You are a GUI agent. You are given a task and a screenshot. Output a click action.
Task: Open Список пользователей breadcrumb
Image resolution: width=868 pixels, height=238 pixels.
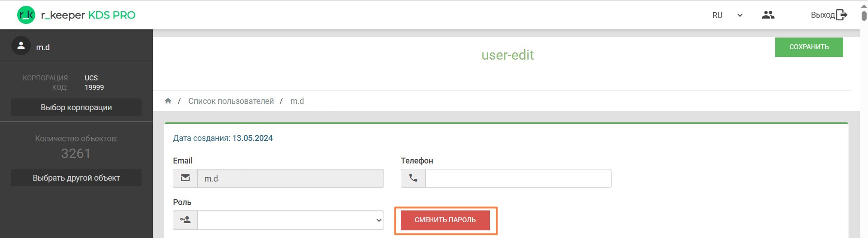coord(231,101)
